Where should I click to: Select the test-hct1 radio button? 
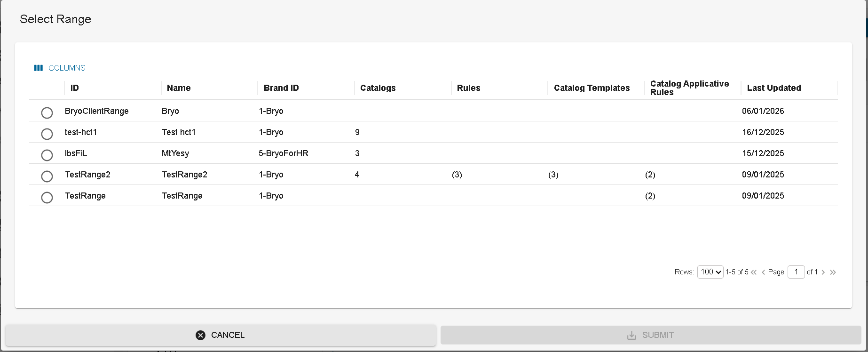(x=47, y=134)
